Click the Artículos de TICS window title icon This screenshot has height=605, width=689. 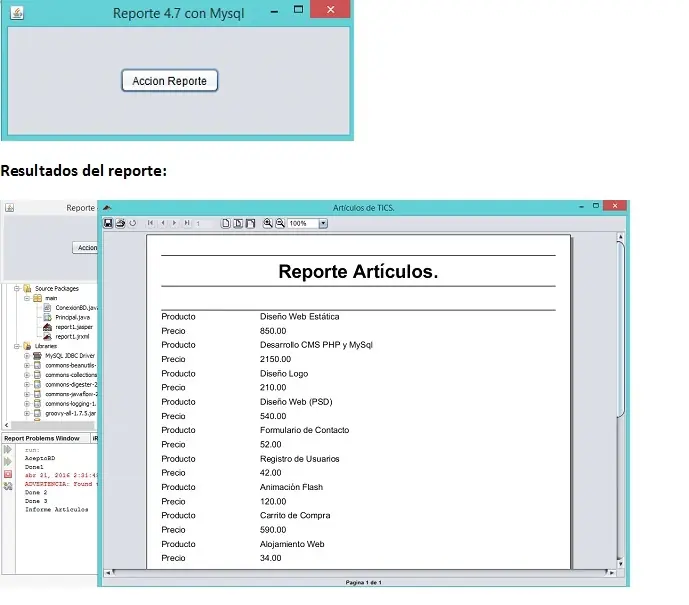pos(107,207)
